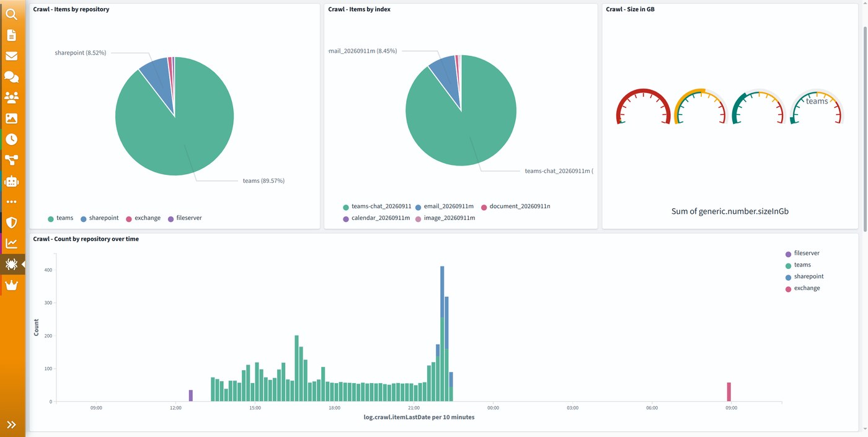Select the red gauge in Size in GB
Viewport: 868px width, 437px height.
coord(643,107)
